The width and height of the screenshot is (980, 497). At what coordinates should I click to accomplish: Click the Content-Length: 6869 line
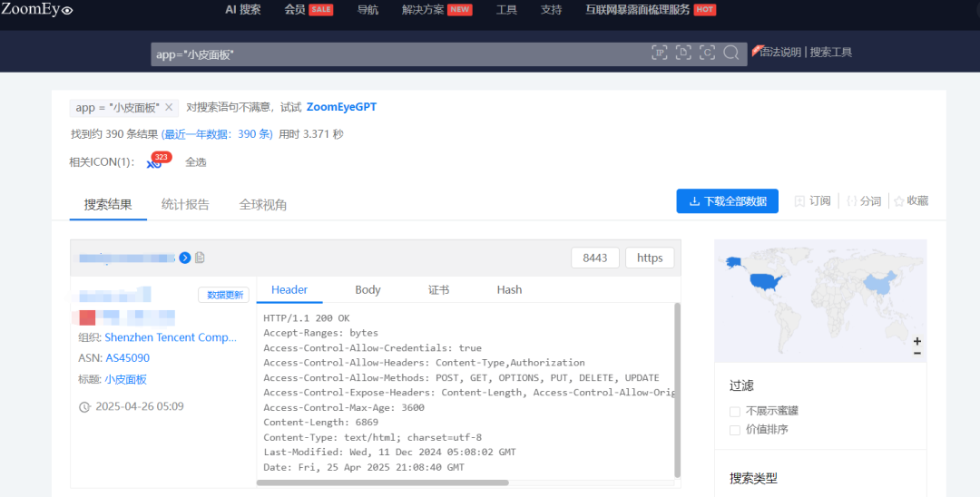[x=320, y=422]
